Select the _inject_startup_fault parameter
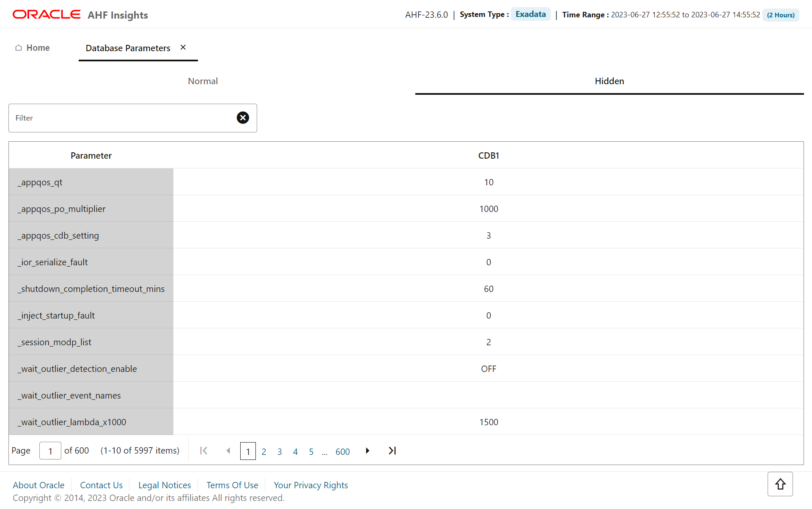Screen dimensions: 812x509 point(91,315)
